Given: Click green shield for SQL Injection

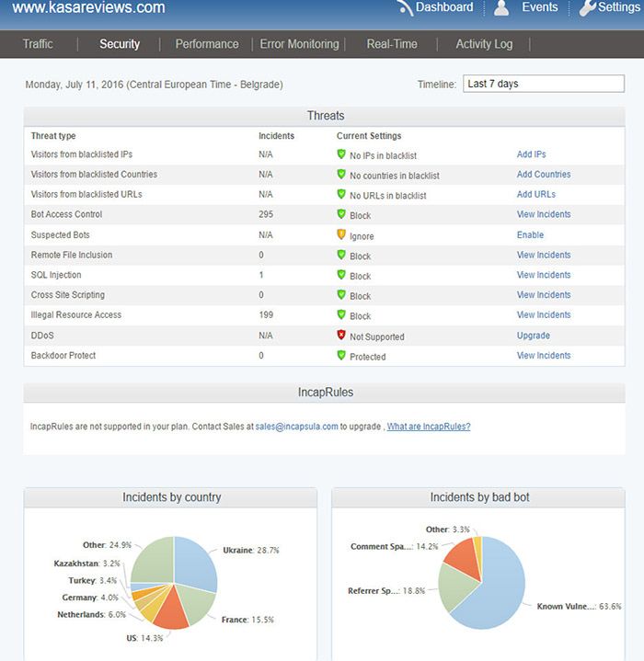Looking at the screenshot, I should pyautogui.click(x=341, y=275).
